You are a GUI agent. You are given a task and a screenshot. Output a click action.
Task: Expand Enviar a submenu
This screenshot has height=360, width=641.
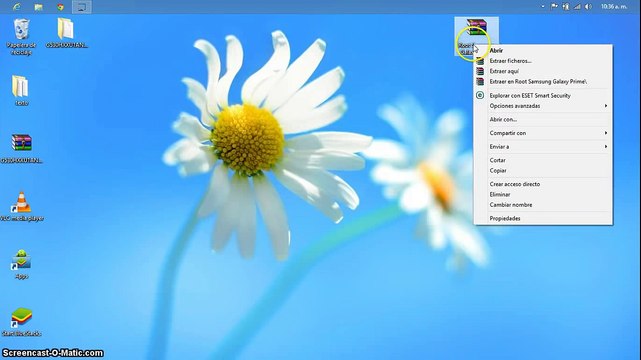point(543,147)
